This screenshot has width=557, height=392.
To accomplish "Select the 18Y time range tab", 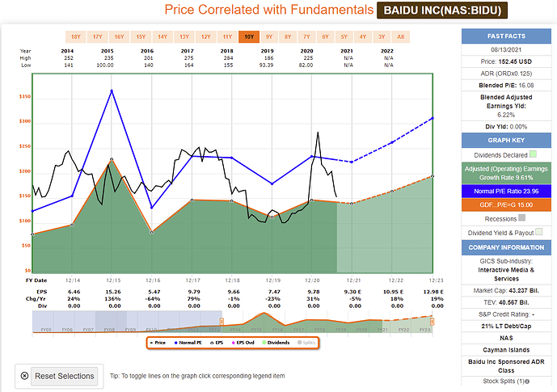I will click(76, 36).
